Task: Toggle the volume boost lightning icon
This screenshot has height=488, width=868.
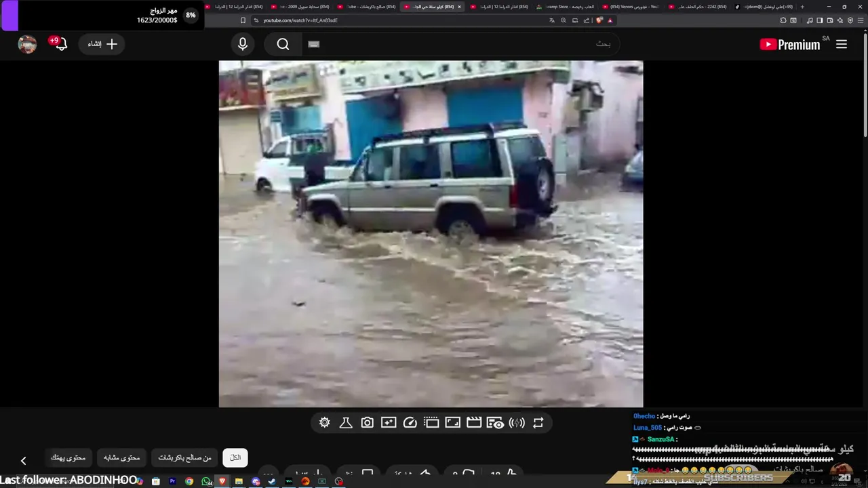Action: click(517, 423)
